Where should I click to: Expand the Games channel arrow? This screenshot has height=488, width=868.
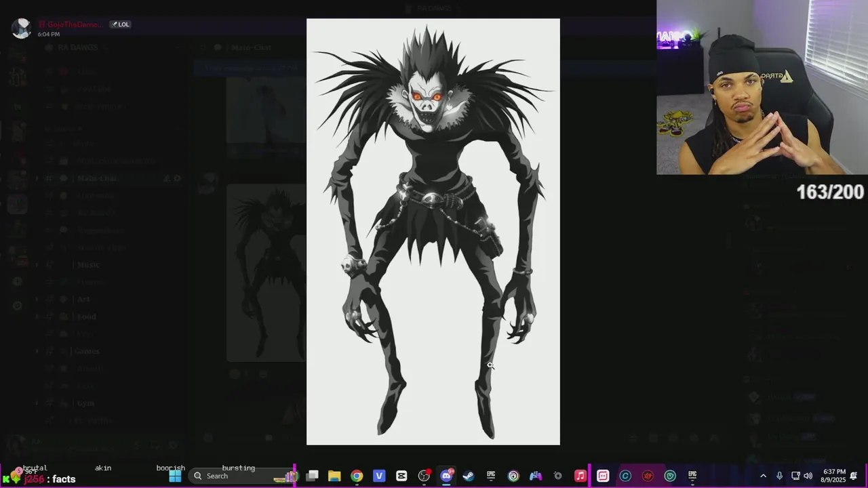pyautogui.click(x=37, y=351)
